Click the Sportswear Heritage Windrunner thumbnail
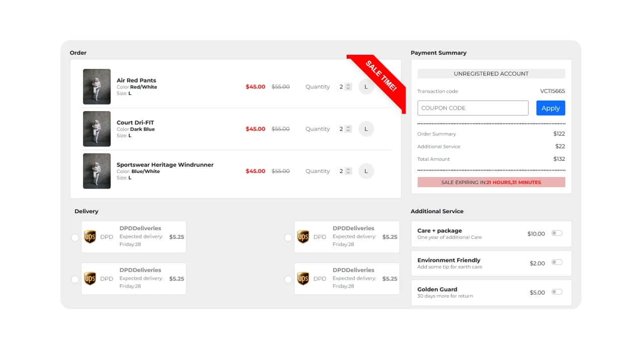This screenshot has width=644, height=362. point(97,171)
